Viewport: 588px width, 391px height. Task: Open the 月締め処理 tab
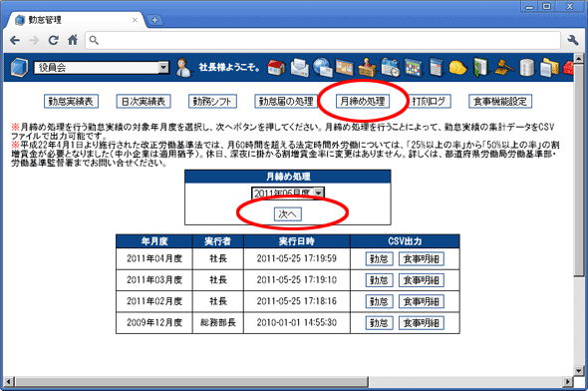(x=363, y=102)
